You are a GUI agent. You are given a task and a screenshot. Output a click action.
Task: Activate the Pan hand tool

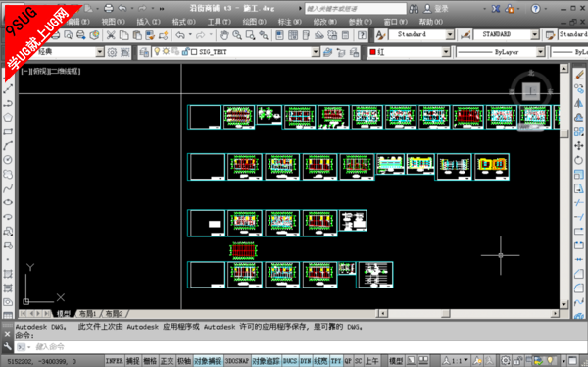[224, 35]
